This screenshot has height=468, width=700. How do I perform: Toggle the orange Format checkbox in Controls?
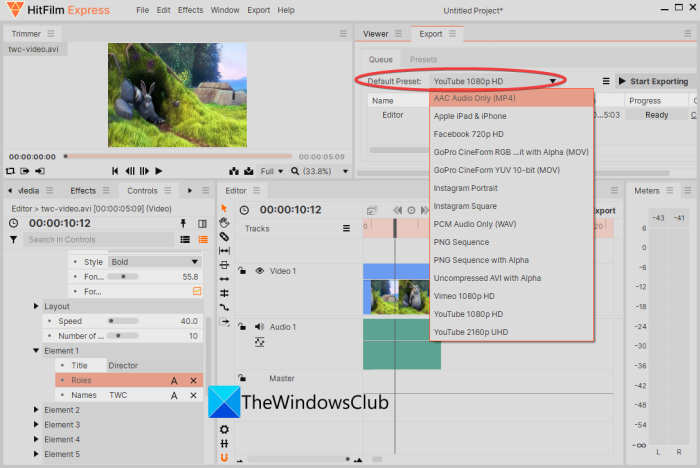click(x=197, y=291)
